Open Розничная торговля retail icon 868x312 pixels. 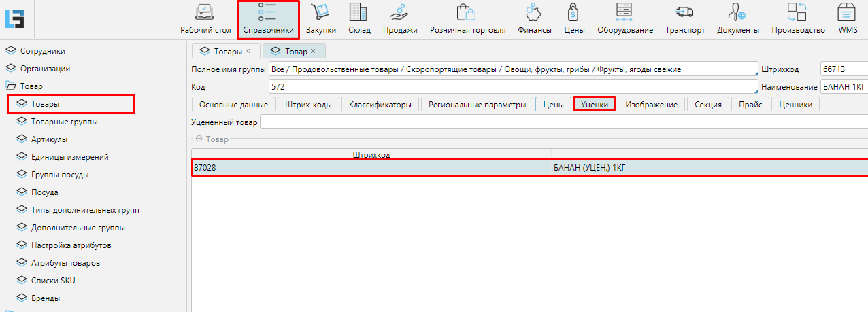click(467, 12)
